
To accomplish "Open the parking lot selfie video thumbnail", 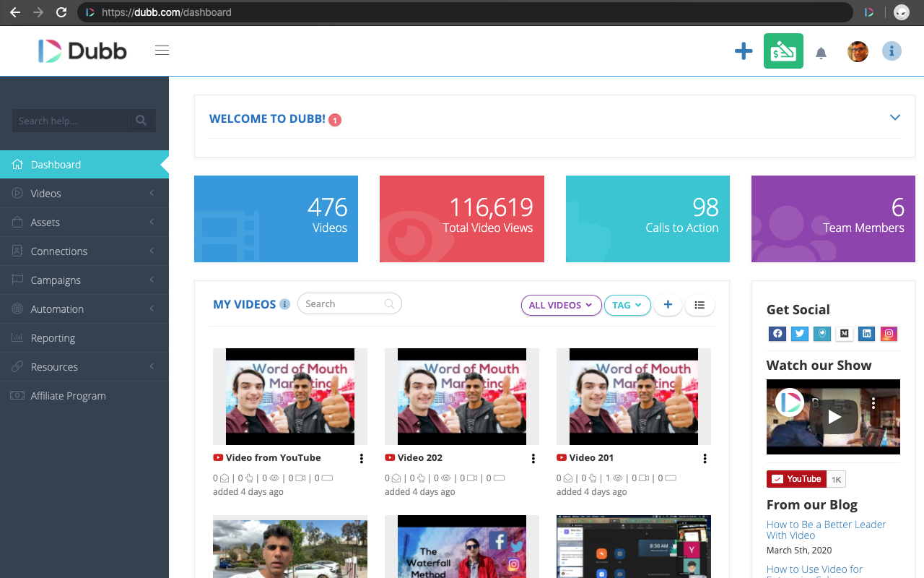I will (290, 546).
